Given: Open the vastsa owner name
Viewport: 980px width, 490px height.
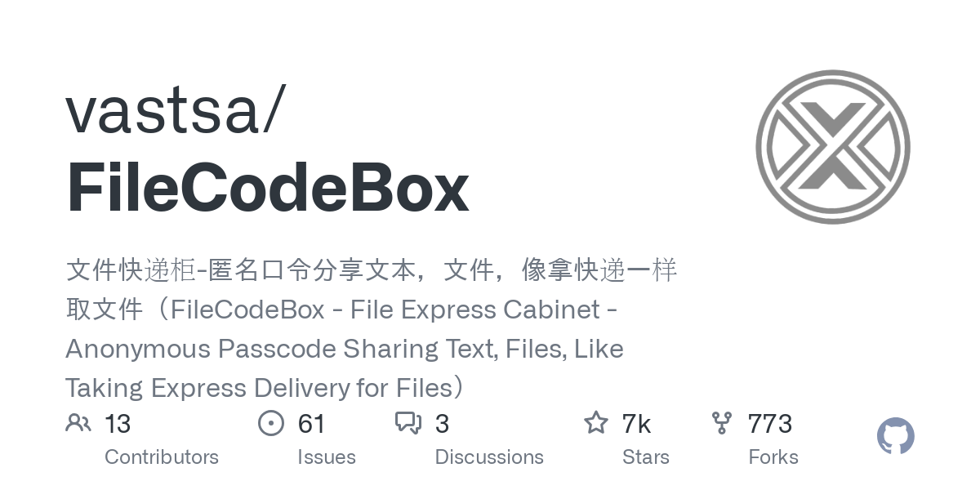Looking at the screenshot, I should click(175, 111).
